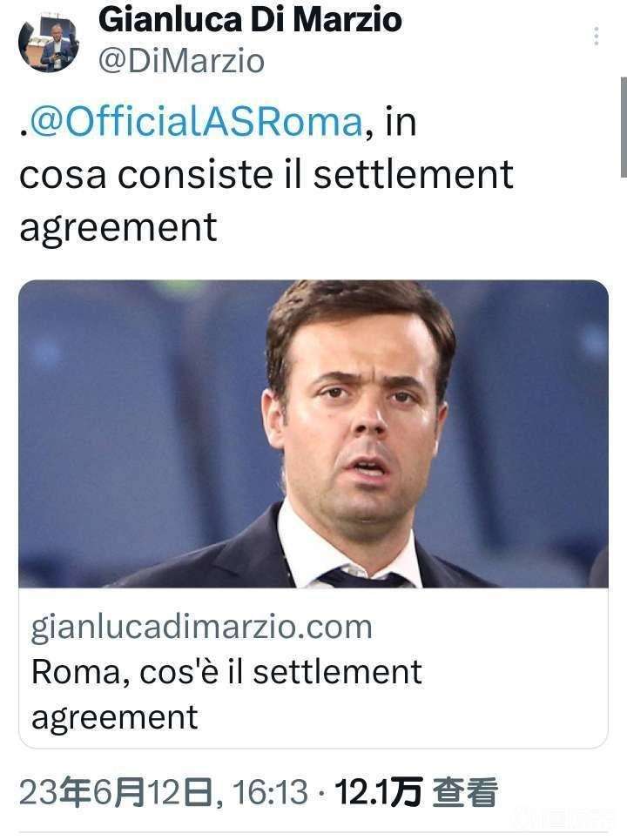The height and width of the screenshot is (840, 627).
Task: Click the word 'agreement' in the card title
Action: [x=115, y=717]
